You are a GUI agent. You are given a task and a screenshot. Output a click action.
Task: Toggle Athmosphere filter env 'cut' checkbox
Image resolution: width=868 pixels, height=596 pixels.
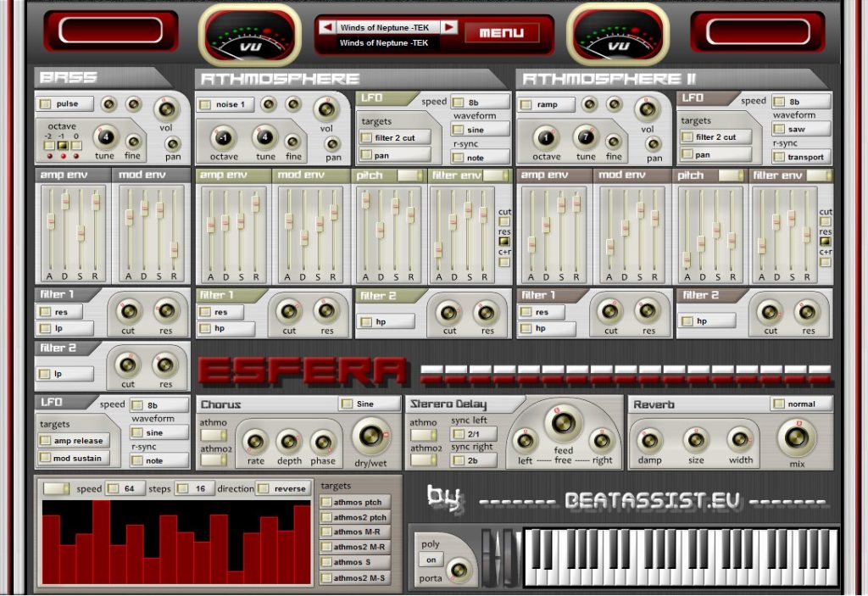coord(504,221)
